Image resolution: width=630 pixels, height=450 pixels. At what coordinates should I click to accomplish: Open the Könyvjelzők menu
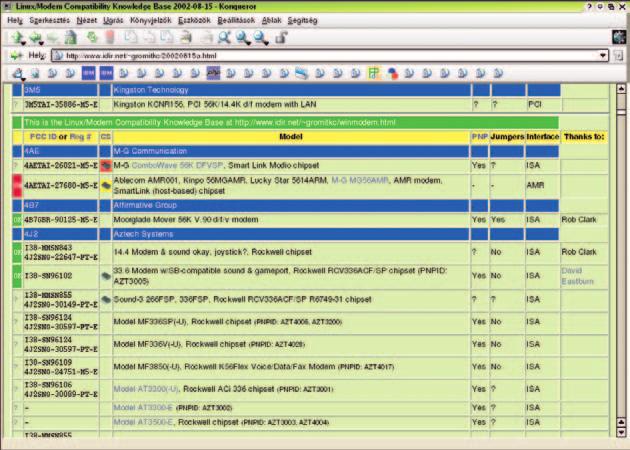tap(151, 20)
